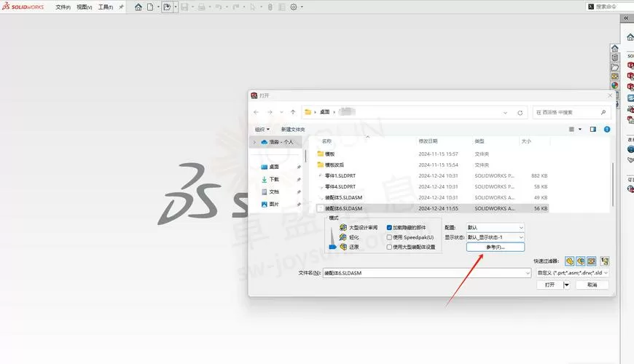Toggle the preview pane icon
634x364 pixels.
[592, 130]
